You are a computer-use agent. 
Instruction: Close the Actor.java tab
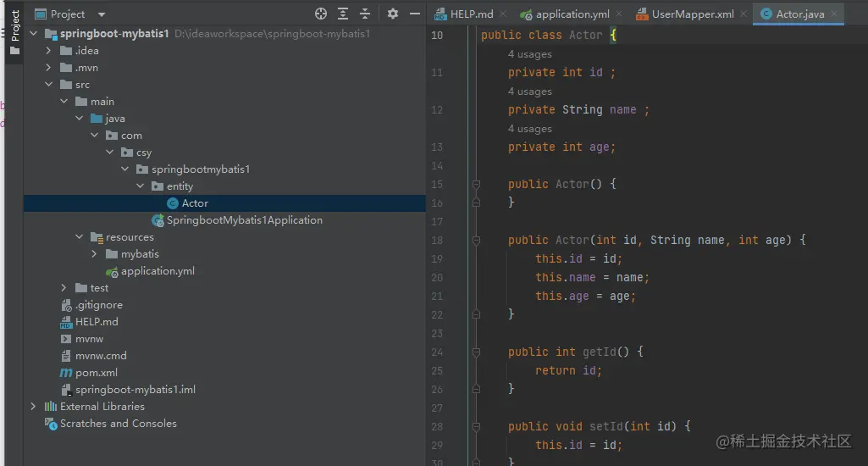tap(833, 14)
